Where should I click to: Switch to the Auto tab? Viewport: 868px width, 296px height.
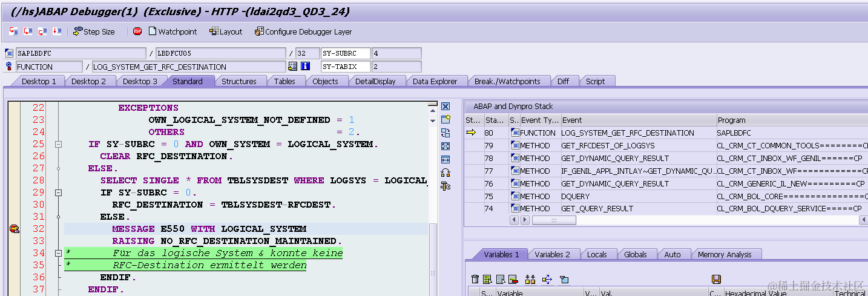[x=672, y=254]
